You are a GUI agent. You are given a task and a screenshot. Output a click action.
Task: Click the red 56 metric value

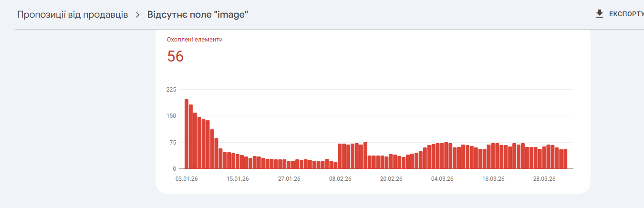tap(175, 56)
